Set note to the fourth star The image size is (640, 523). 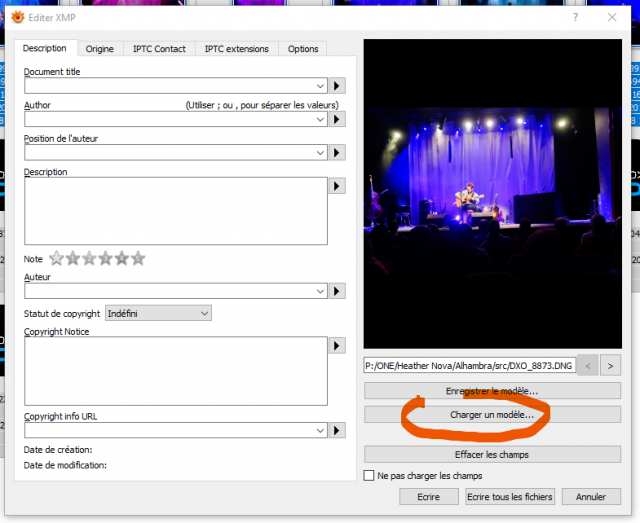(x=106, y=258)
